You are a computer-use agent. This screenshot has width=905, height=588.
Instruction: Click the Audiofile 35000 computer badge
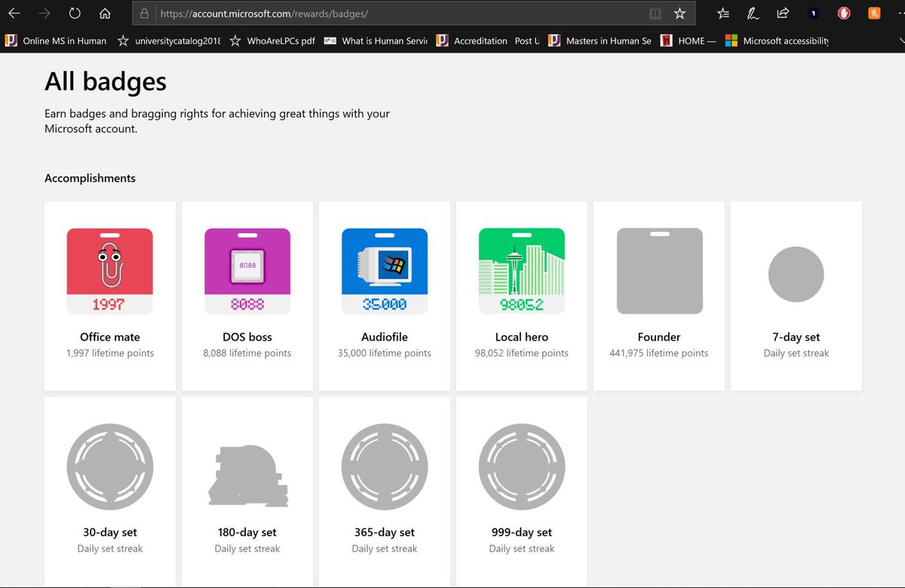tap(385, 271)
